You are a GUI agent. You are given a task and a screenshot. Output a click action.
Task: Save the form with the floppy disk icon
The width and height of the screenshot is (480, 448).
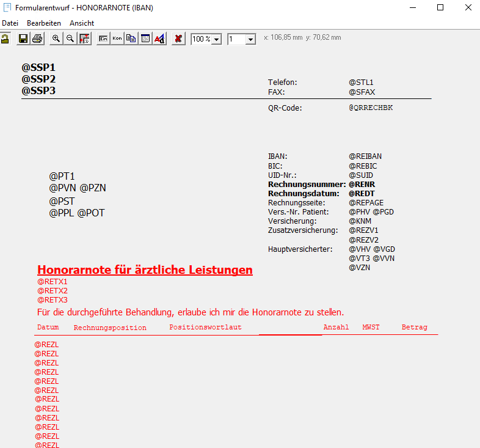(23, 39)
